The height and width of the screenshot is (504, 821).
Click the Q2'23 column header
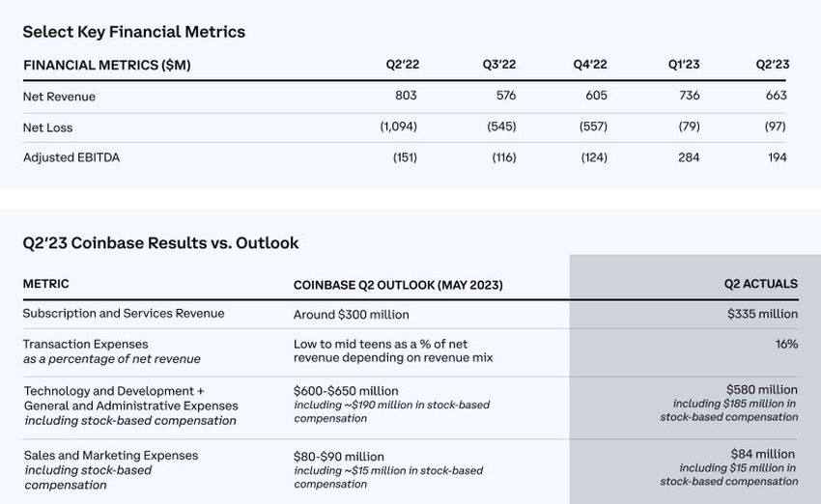click(x=772, y=65)
